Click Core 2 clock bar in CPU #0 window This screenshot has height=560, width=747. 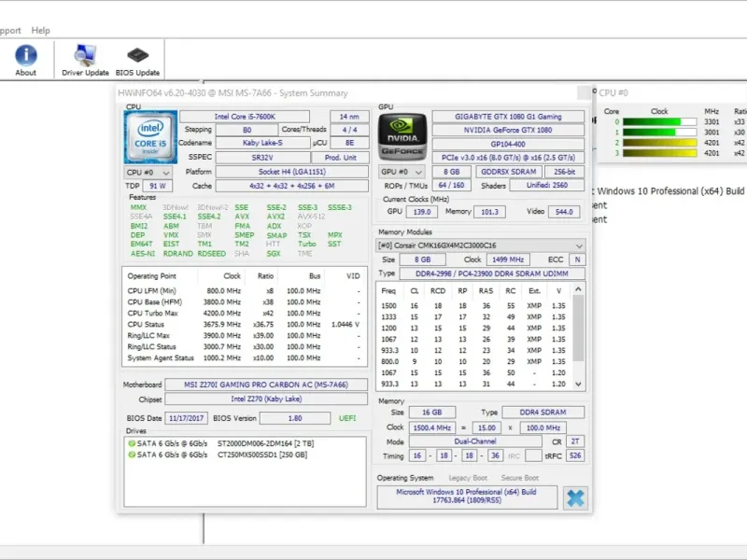tap(659, 143)
